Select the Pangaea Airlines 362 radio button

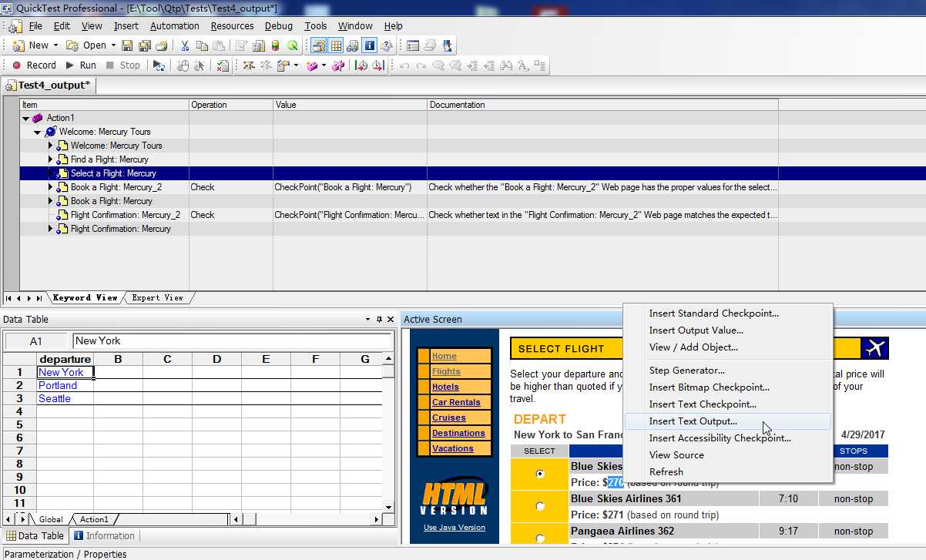[539, 538]
